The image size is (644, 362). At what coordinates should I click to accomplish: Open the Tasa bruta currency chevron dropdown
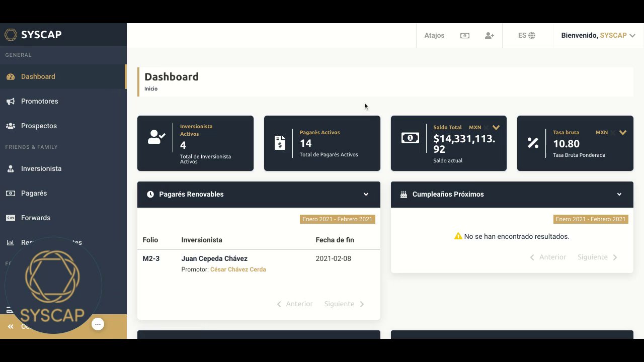(x=623, y=133)
